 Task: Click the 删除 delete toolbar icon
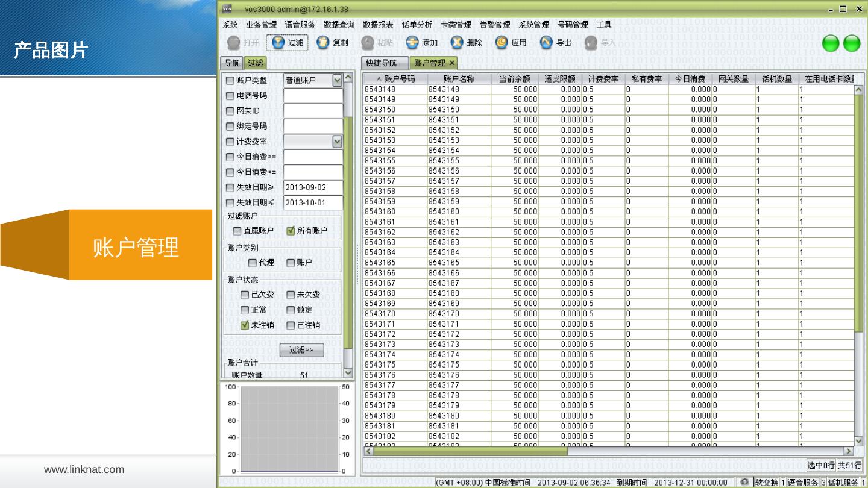click(x=457, y=43)
